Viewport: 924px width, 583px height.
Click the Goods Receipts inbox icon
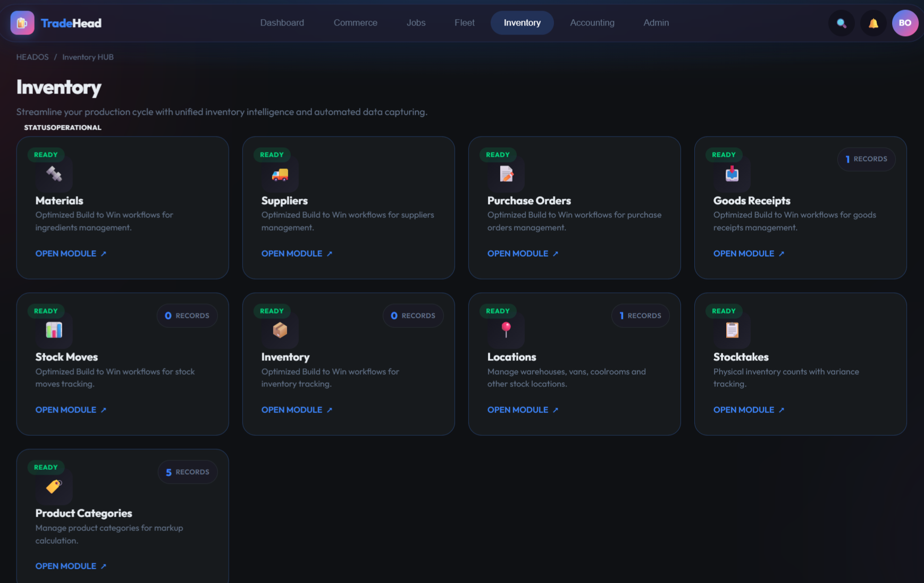pyautogui.click(x=732, y=174)
